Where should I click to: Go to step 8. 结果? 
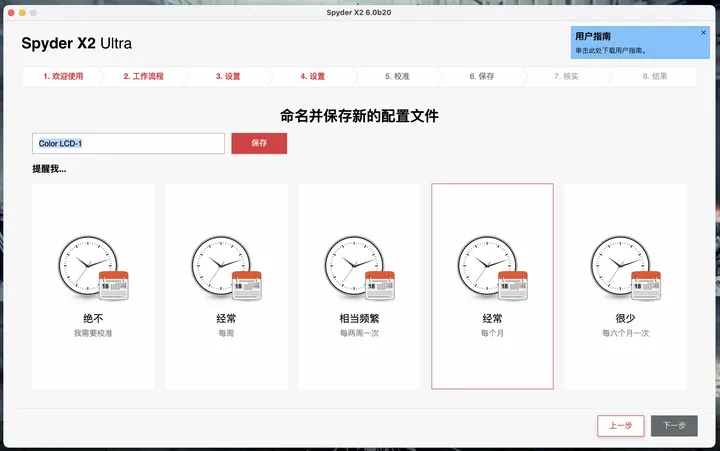point(655,76)
